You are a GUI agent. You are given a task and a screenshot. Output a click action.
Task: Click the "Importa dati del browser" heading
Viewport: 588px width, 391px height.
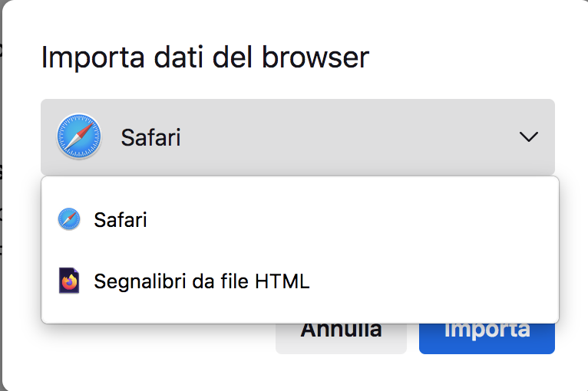[205, 58]
